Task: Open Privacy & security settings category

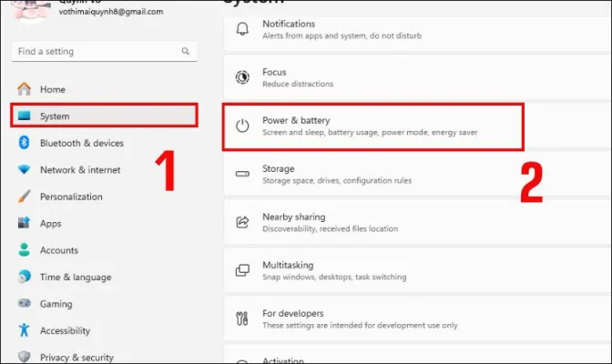Action: pyautogui.click(x=76, y=358)
